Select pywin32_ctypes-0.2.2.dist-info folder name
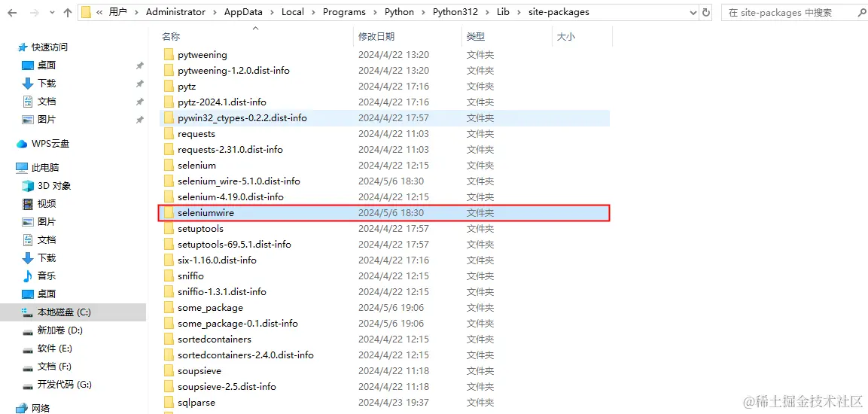Viewport: 868px width, 414px height. pyautogui.click(x=242, y=118)
